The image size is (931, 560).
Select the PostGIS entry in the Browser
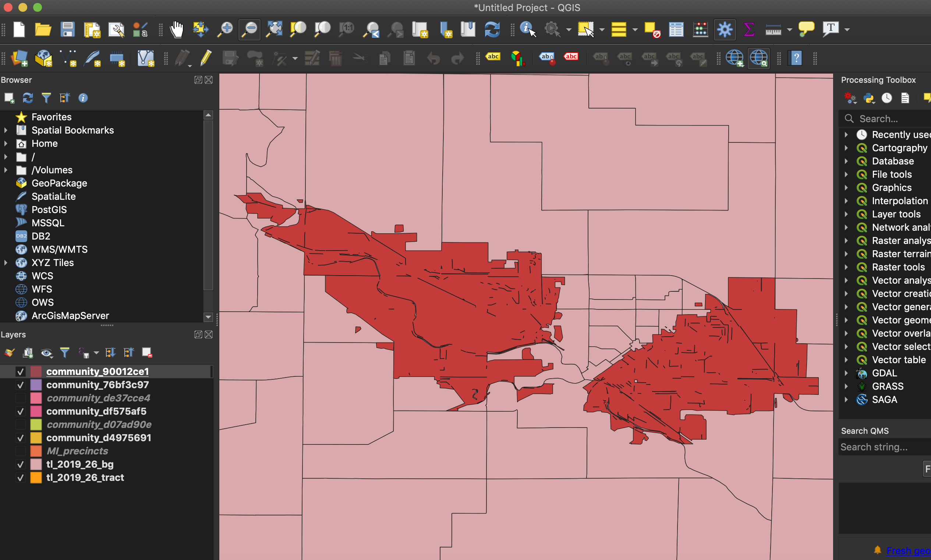point(49,210)
